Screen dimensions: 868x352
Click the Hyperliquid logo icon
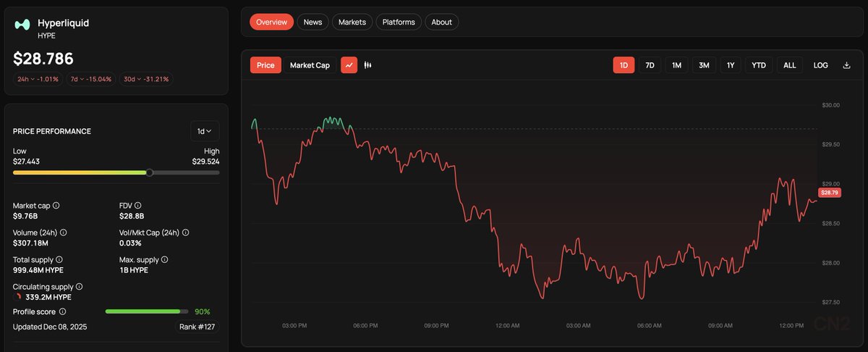coord(22,24)
